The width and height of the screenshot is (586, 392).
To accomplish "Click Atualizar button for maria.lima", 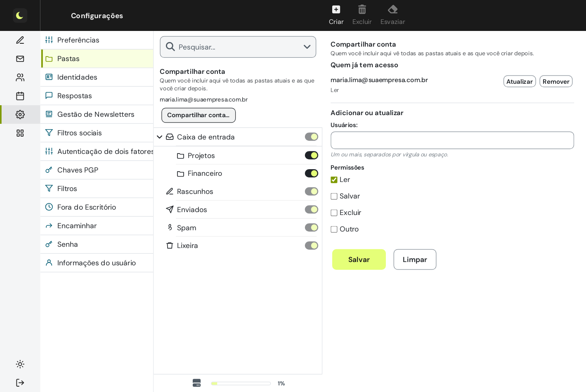I will tap(520, 81).
